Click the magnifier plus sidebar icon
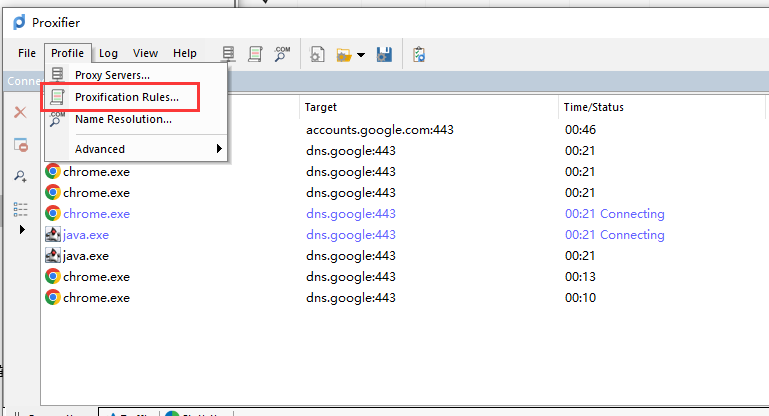 pyautogui.click(x=20, y=176)
